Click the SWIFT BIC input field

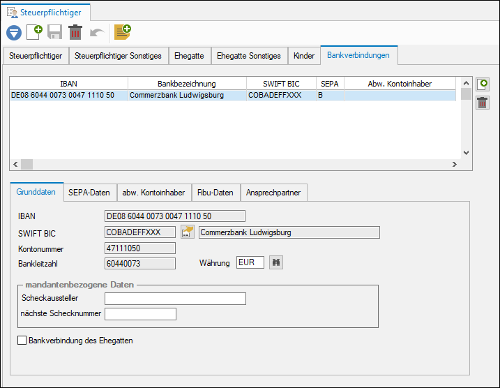[x=140, y=232]
